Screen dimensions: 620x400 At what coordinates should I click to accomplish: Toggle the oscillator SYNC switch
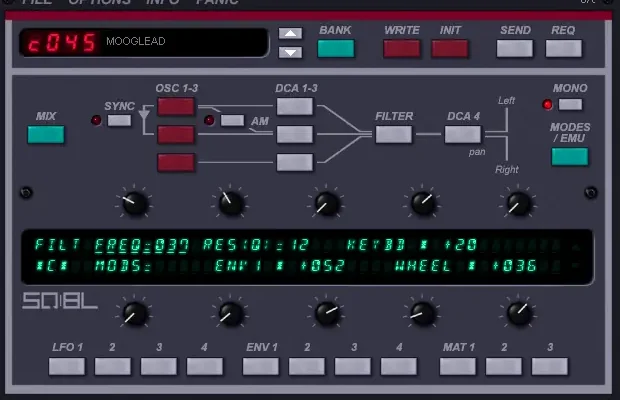point(119,120)
